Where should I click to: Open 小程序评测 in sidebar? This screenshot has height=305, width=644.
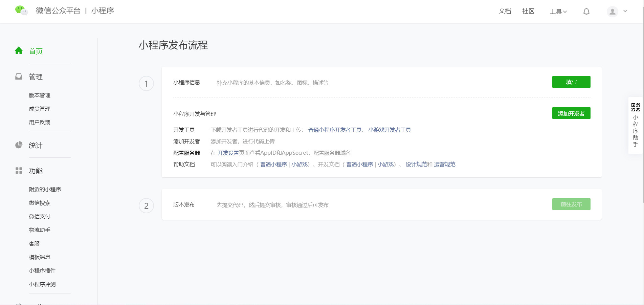click(42, 284)
